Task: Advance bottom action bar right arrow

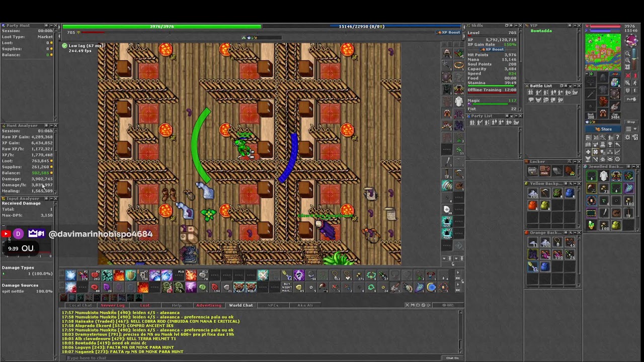Action: point(458,284)
